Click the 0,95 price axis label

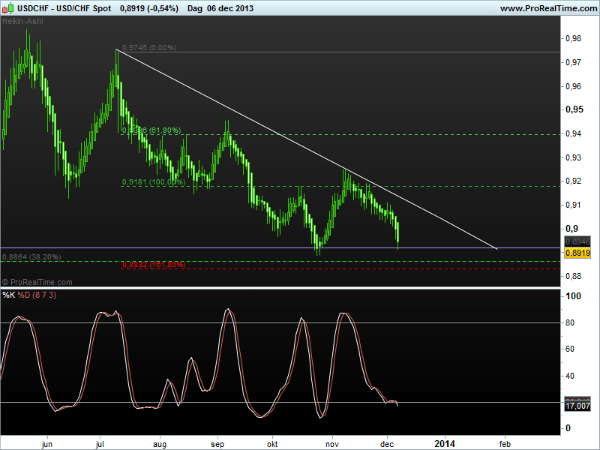(x=574, y=109)
